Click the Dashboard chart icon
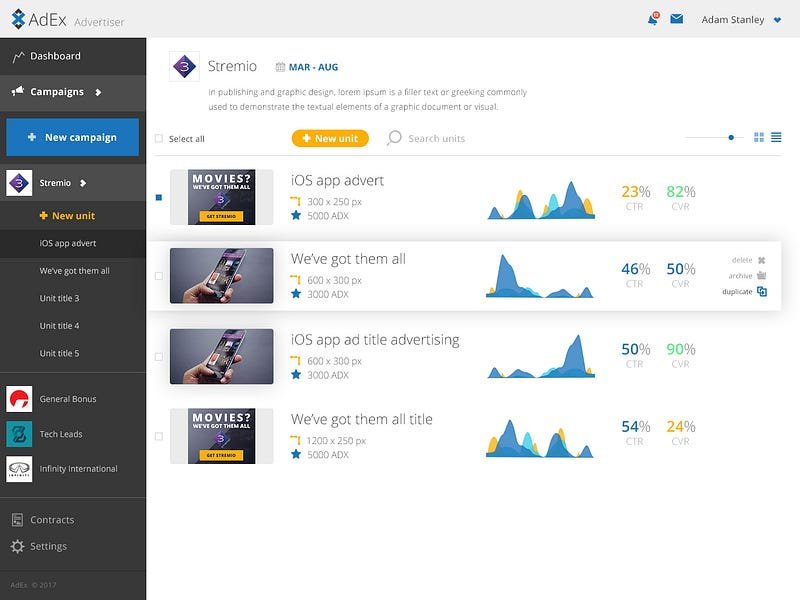This screenshot has width=800, height=600. 18,56
